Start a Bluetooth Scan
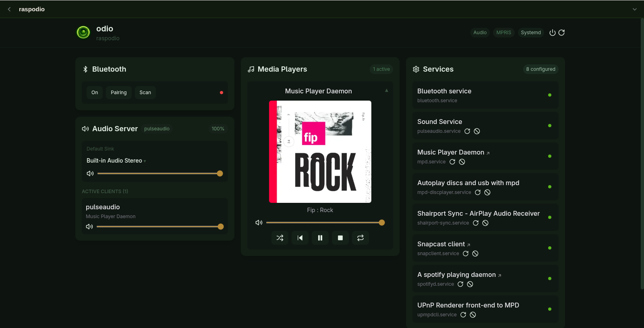 tap(145, 93)
